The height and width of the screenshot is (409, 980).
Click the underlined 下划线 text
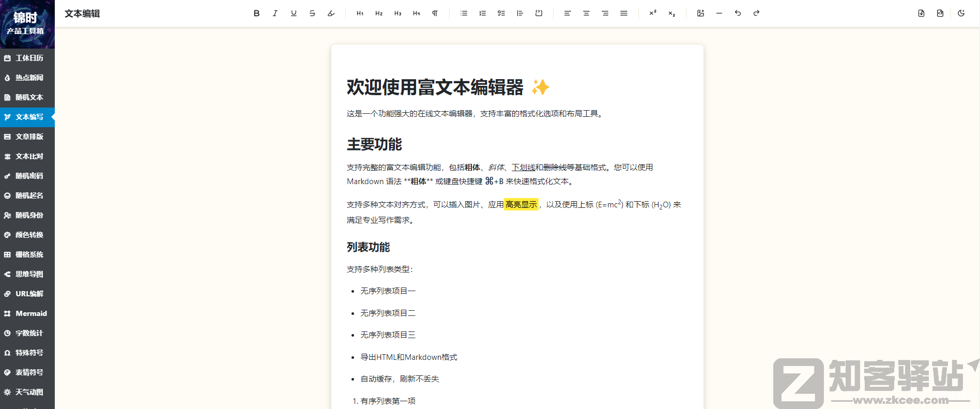coord(524,168)
